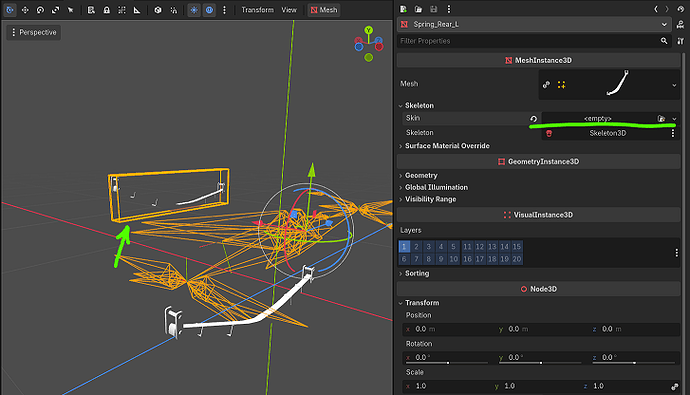Go to next edited object in history
This screenshot has width=690, height=395.
[x=667, y=9]
